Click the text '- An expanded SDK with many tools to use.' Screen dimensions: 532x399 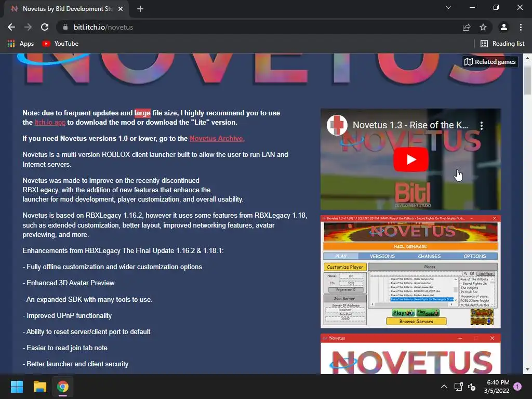pyautogui.click(x=87, y=300)
